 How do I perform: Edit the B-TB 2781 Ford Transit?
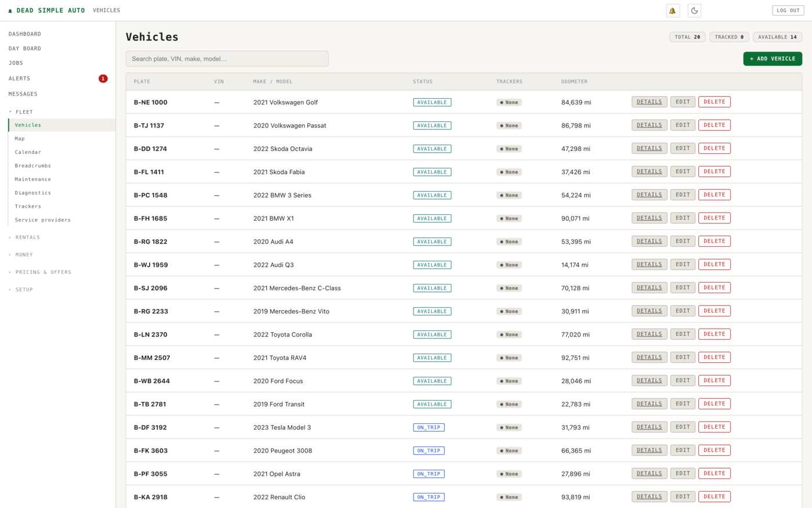[683, 403]
